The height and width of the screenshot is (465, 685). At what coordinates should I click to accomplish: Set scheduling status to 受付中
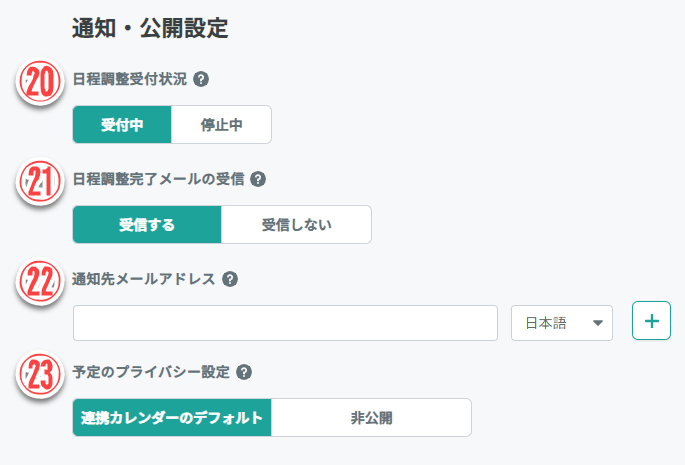(122, 125)
